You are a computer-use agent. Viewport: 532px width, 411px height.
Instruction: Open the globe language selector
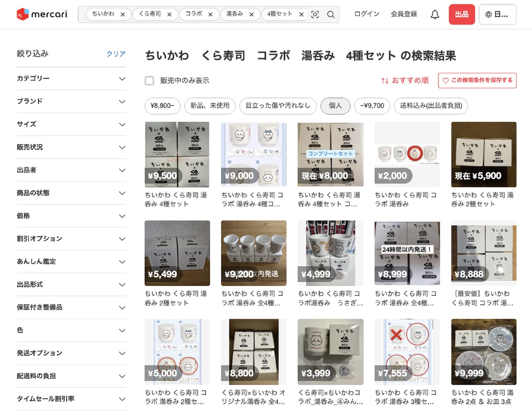(x=497, y=14)
